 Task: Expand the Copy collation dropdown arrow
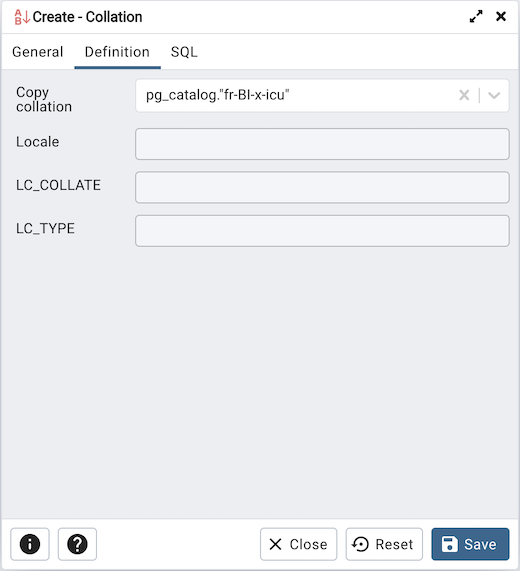click(x=494, y=95)
